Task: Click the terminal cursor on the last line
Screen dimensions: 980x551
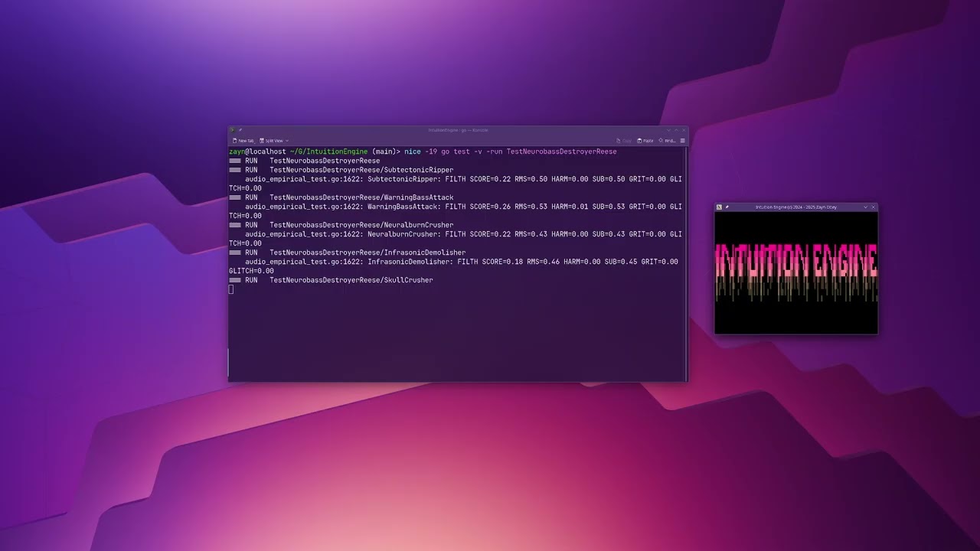Action: click(231, 289)
